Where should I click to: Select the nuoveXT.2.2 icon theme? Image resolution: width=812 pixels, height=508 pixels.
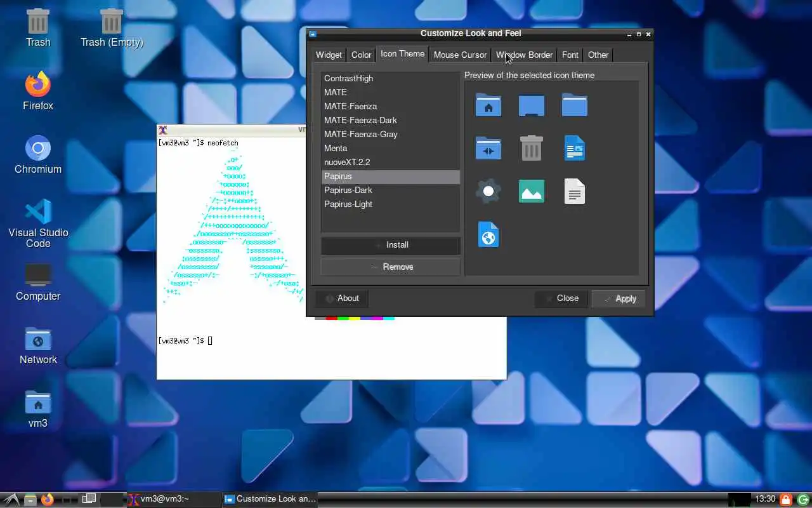[390, 162]
